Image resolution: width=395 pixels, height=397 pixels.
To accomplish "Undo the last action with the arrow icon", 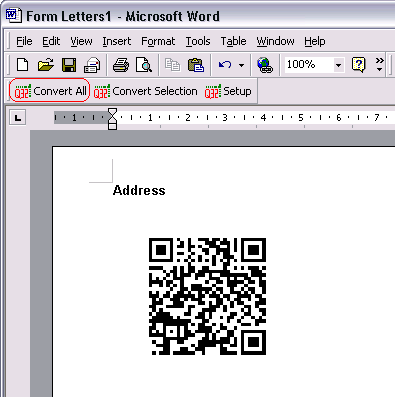I will (225, 64).
